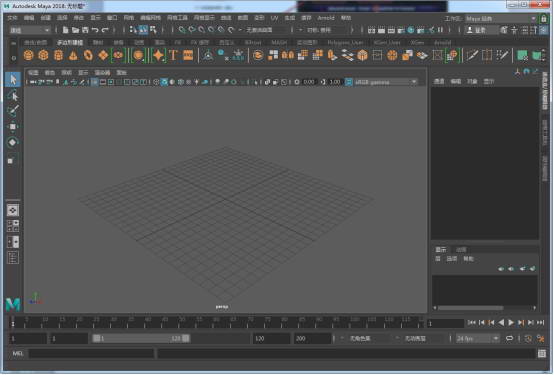Go to start of playback range
554x375 pixels.
(x=471, y=322)
